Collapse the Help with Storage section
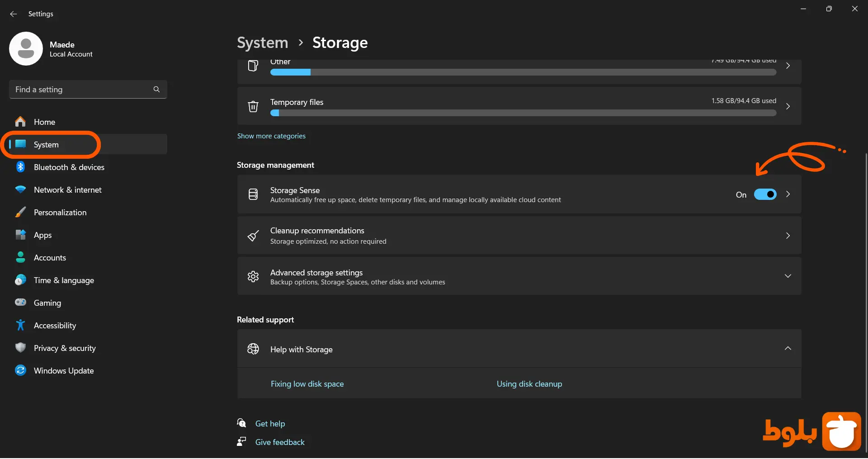 (x=788, y=349)
